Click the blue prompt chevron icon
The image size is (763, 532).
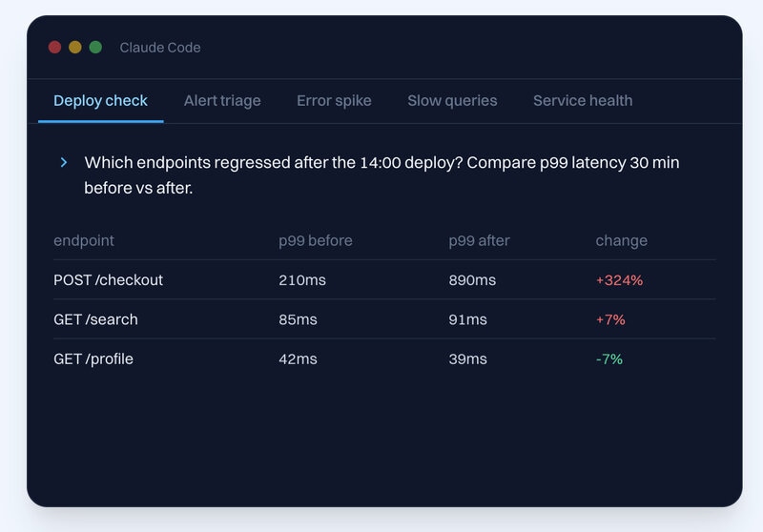click(64, 162)
